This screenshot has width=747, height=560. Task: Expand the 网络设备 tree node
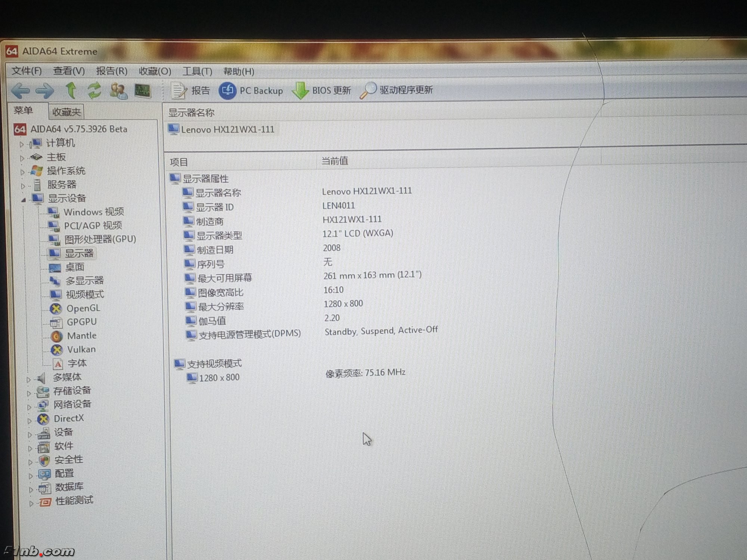29,407
